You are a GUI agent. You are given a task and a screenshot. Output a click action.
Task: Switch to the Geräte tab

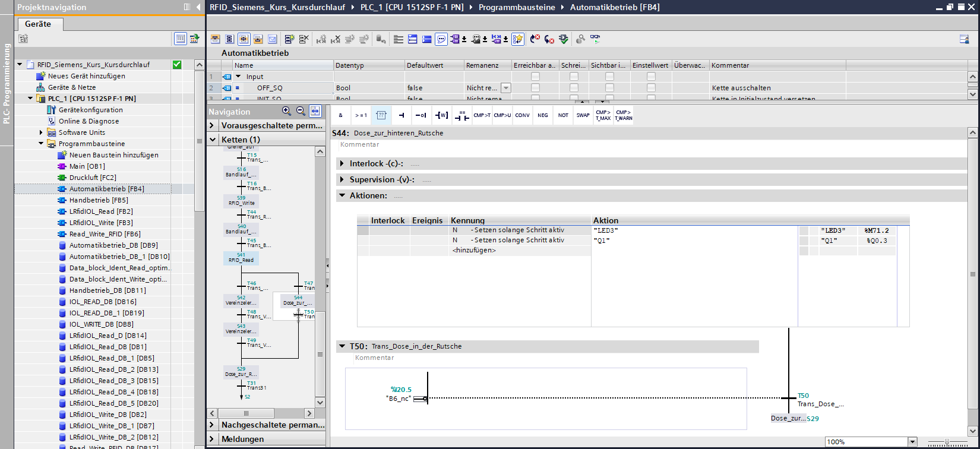38,24
